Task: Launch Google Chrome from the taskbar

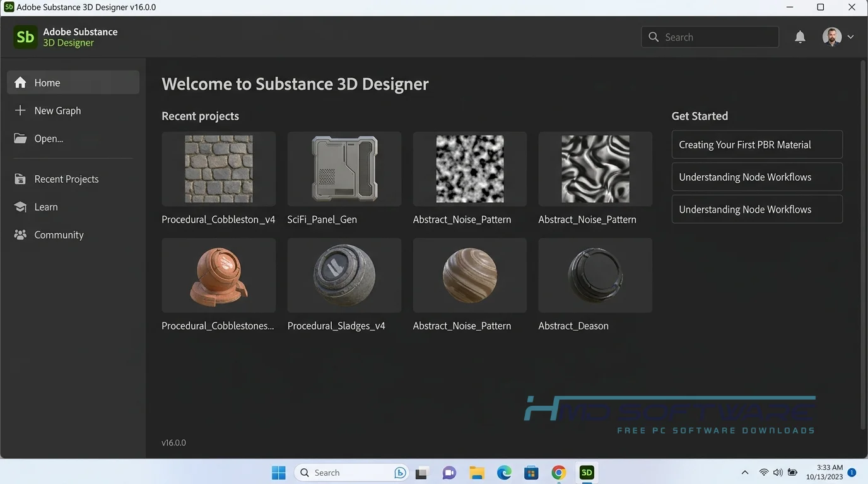Action: (559, 473)
